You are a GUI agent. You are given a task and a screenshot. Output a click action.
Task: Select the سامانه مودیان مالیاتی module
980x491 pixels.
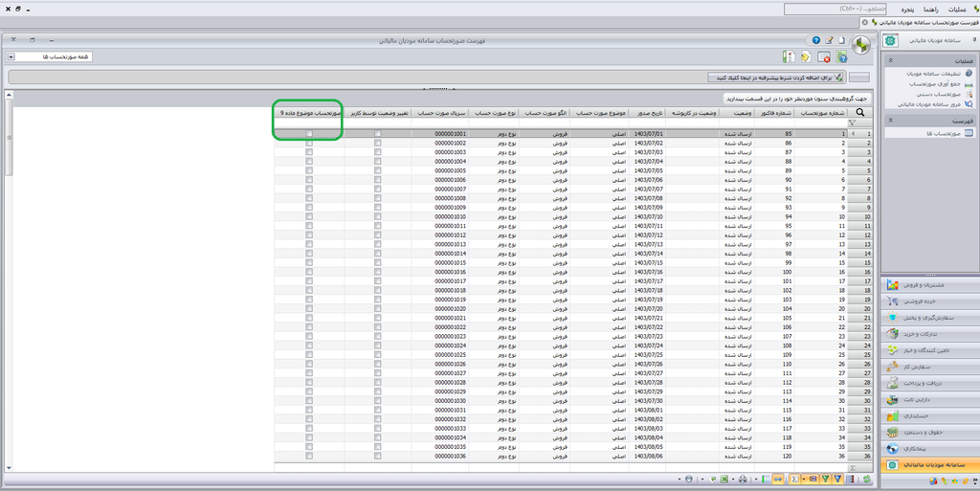(930, 465)
